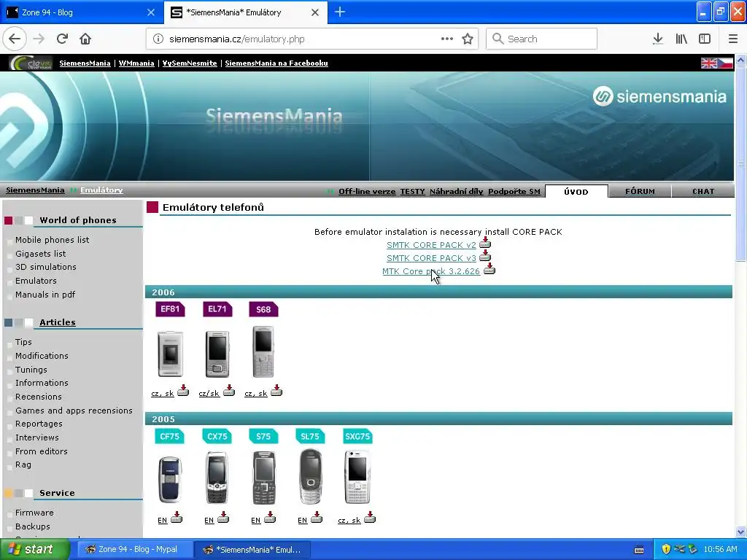Open the Windows start button

click(x=35, y=550)
